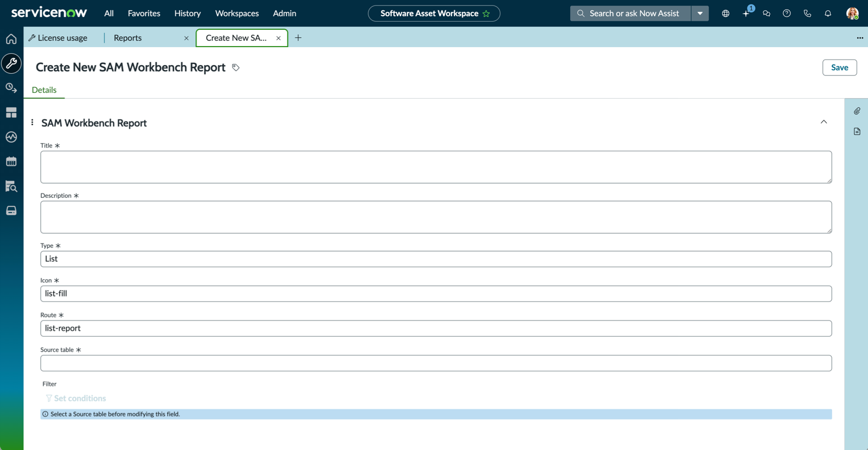Open the activity pulse sidebar icon
This screenshot has width=868, height=450.
[11, 137]
